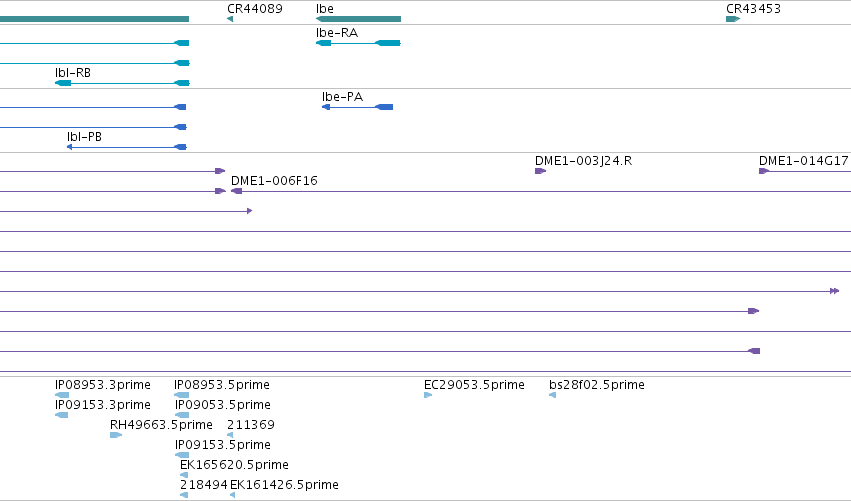Image resolution: width=851 pixels, height=501 pixels.
Task: Click the IP08953.5prime label
Action: pos(221,385)
